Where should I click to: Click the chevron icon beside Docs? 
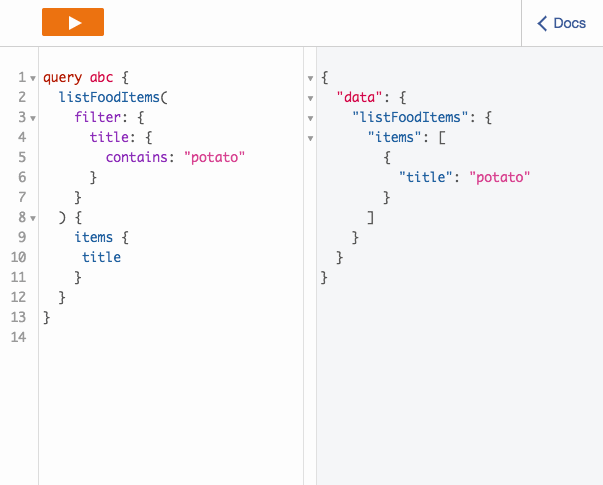click(x=542, y=23)
